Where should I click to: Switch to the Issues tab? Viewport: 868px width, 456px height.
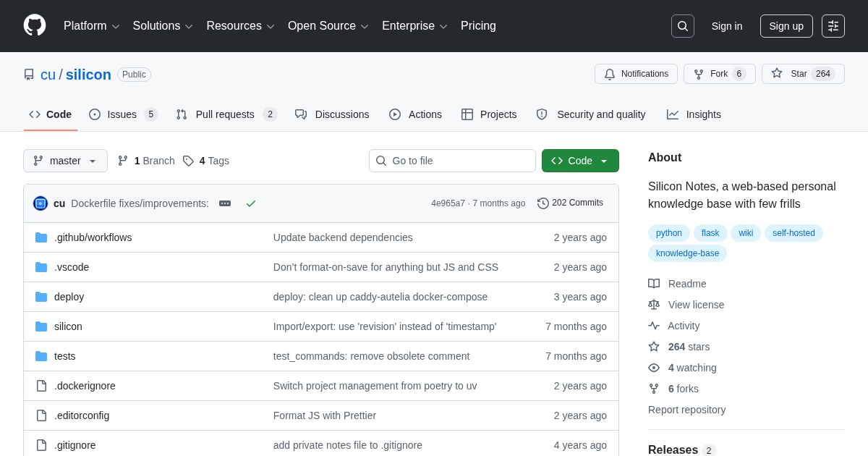coord(124,114)
